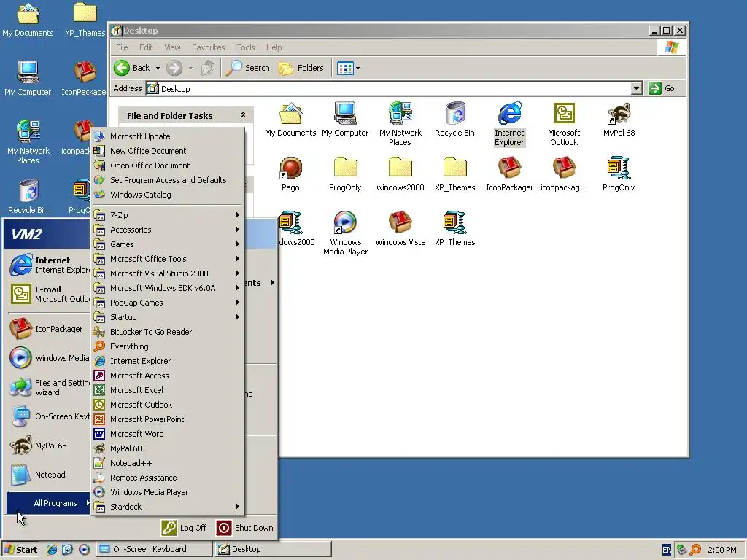Select Windows Vista icon in Desktop window
747x560 pixels.
point(400,229)
